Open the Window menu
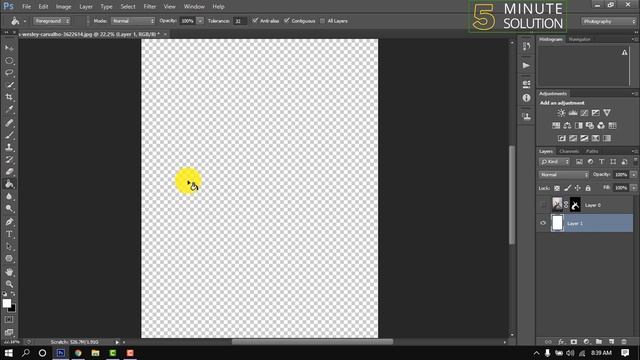The image size is (640, 360). (x=194, y=7)
